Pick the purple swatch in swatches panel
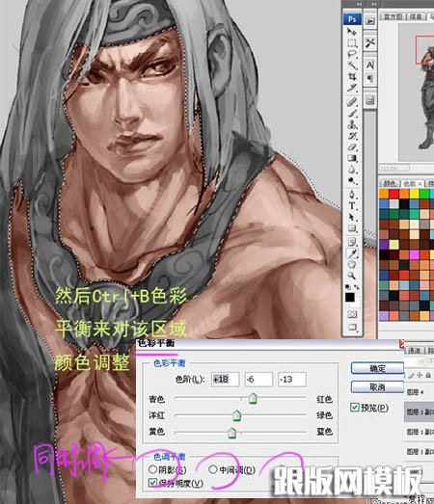This screenshot has height=504, width=434. point(384,245)
